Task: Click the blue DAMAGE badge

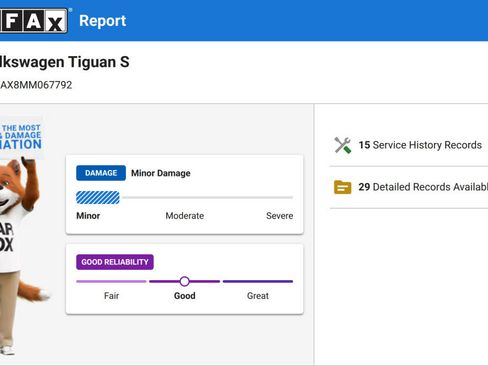Action: [101, 173]
